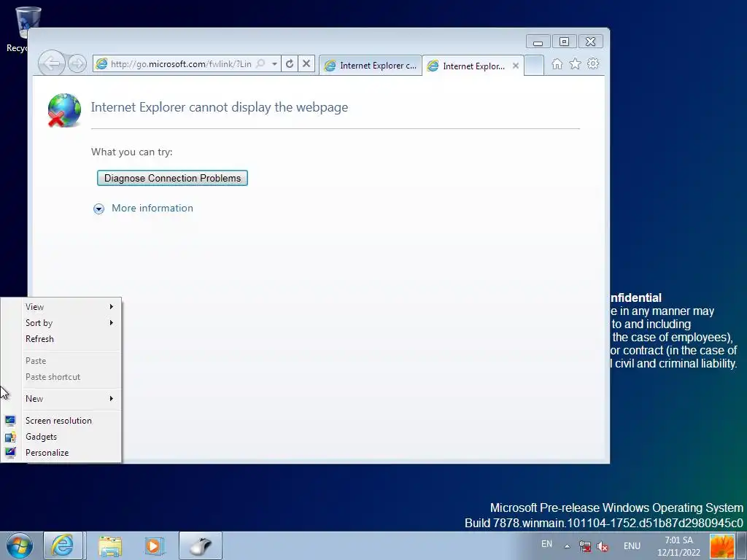Viewport: 747px width, 560px height.
Task: Launch Windows Media Player from taskbar
Action: 154,545
